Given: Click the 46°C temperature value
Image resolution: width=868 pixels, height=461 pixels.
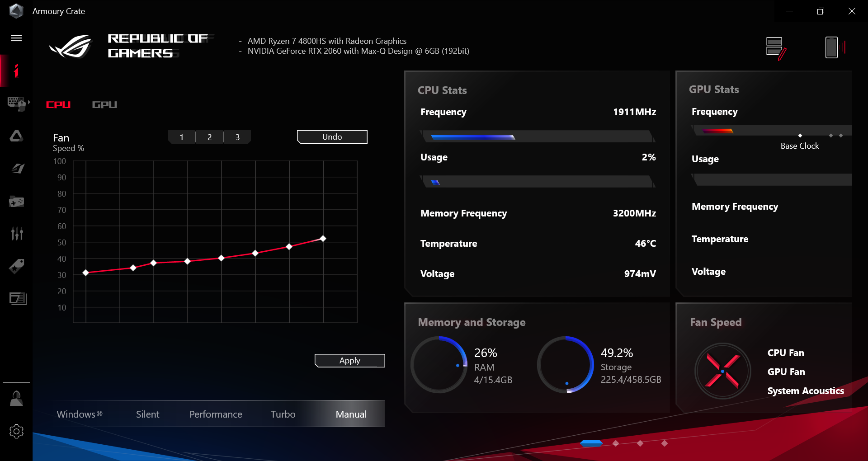Looking at the screenshot, I should [x=645, y=244].
